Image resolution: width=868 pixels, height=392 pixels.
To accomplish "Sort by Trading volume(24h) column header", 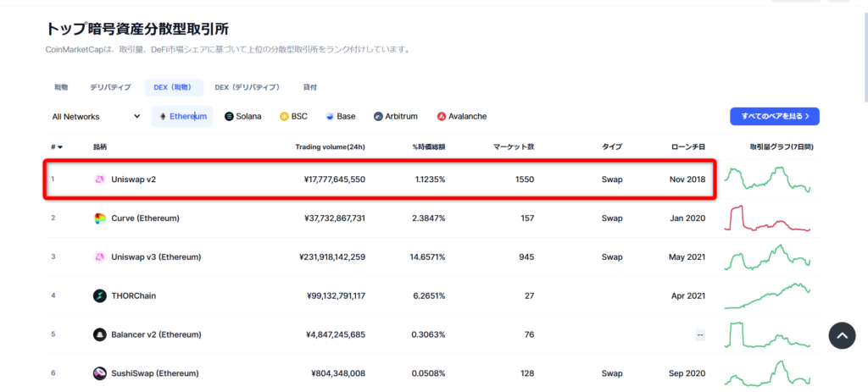I will 330,147.
